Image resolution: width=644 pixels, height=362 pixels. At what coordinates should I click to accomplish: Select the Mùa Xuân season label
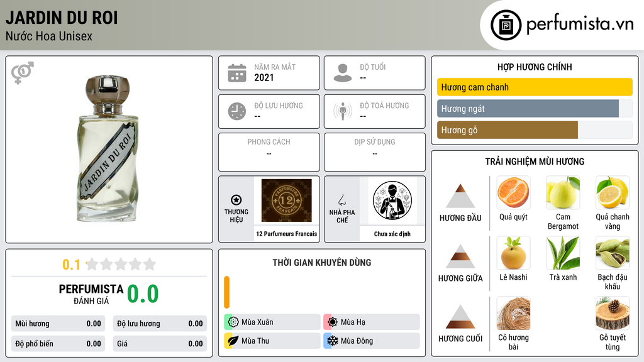[x=257, y=322]
